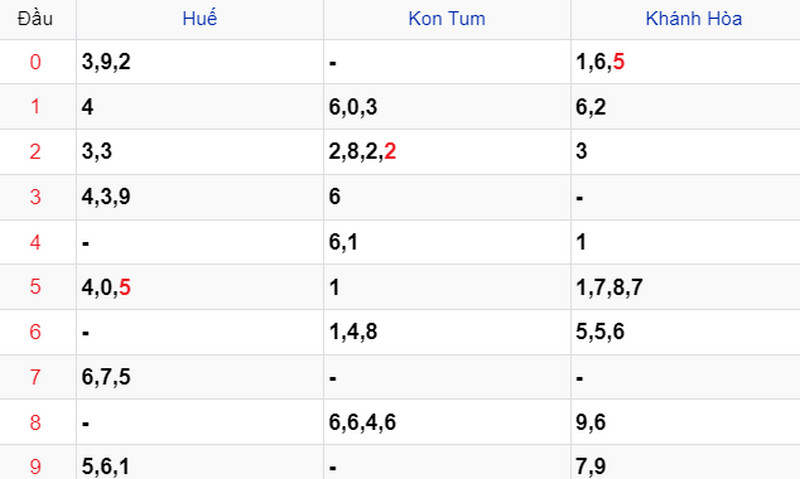Click the Huế cell showing 4,3,9

(200, 197)
